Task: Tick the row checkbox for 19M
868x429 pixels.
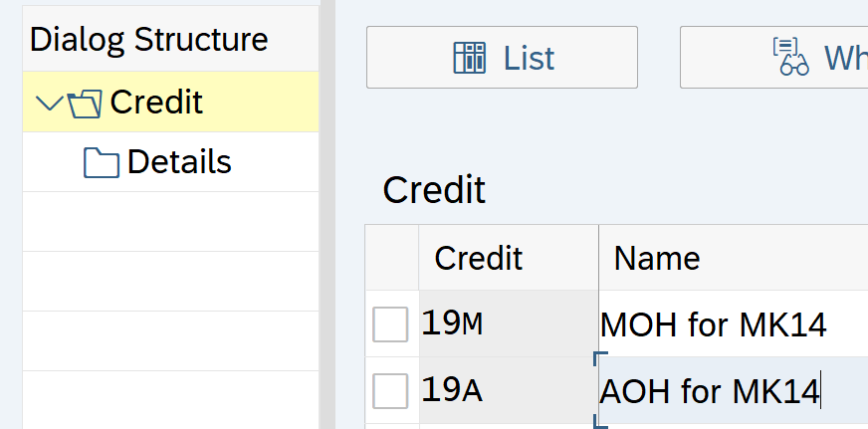Action: (x=390, y=324)
